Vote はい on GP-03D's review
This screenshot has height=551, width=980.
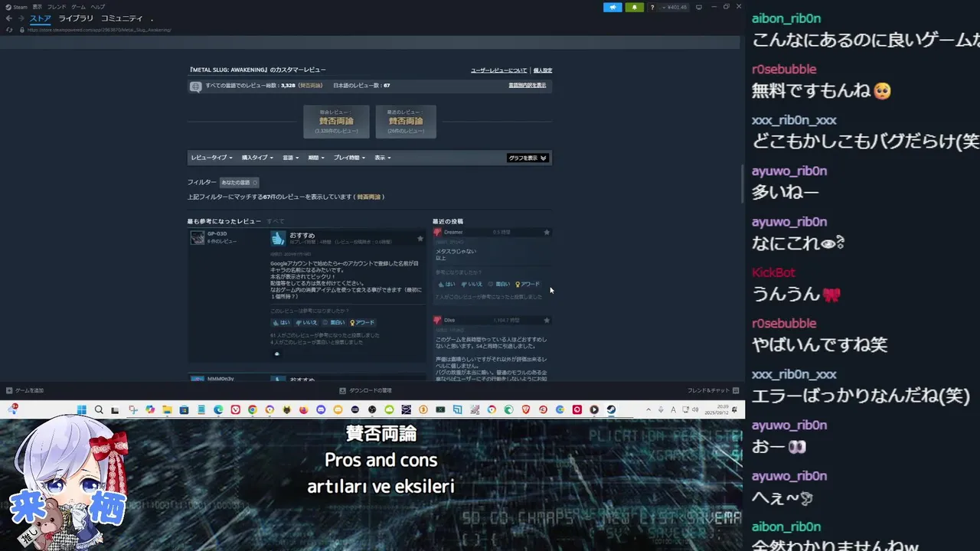[281, 322]
